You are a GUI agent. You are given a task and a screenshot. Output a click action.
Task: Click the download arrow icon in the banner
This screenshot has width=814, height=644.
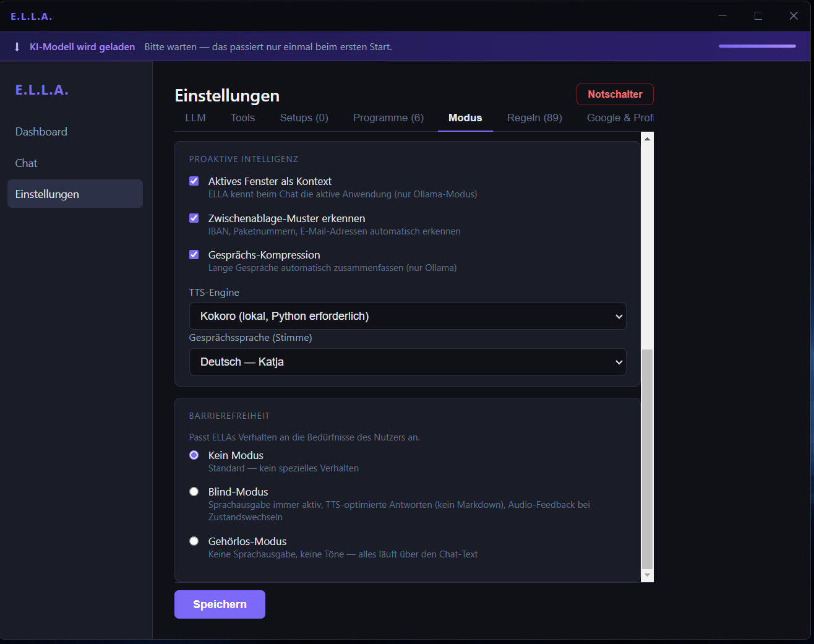(x=17, y=47)
